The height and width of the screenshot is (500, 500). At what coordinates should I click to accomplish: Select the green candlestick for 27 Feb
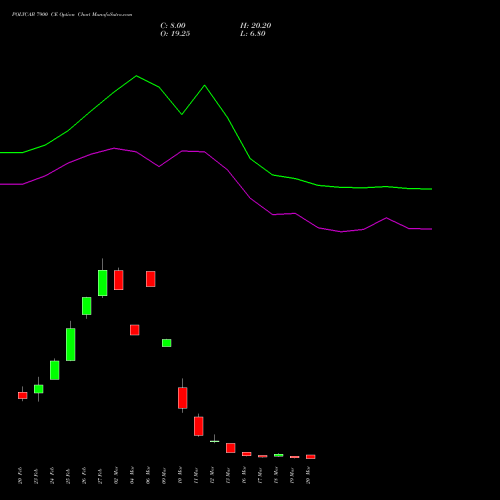(x=103, y=283)
